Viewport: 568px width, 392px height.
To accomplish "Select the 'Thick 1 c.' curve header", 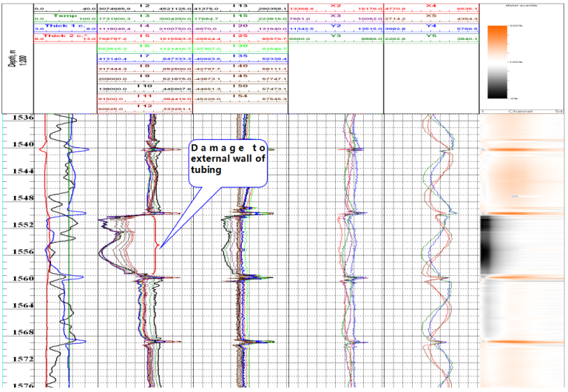I will point(64,25).
